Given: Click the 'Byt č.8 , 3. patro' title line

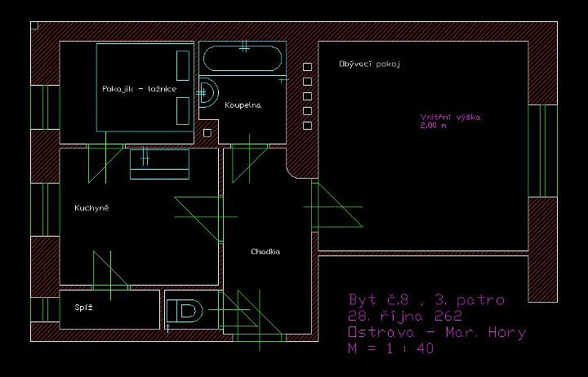Looking at the screenshot, I should pyautogui.click(x=426, y=299).
